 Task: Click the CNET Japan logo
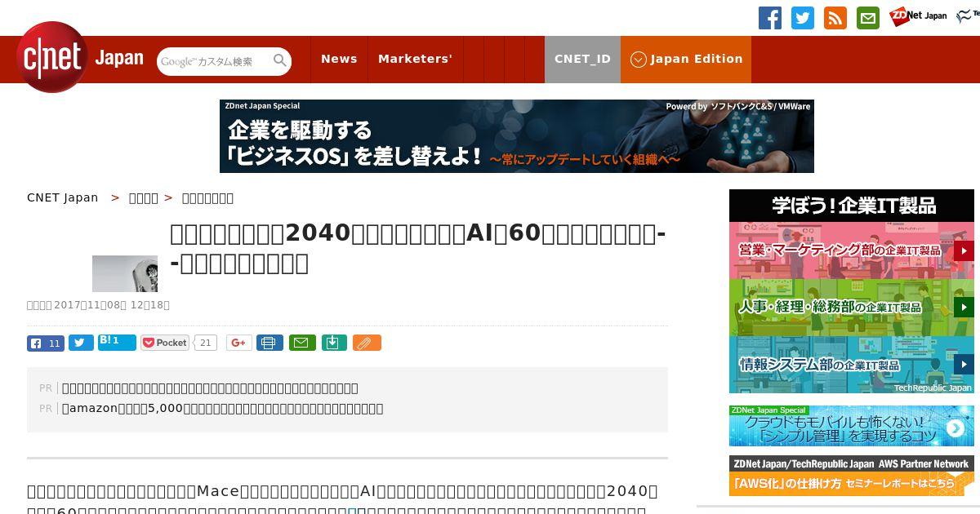[79, 58]
